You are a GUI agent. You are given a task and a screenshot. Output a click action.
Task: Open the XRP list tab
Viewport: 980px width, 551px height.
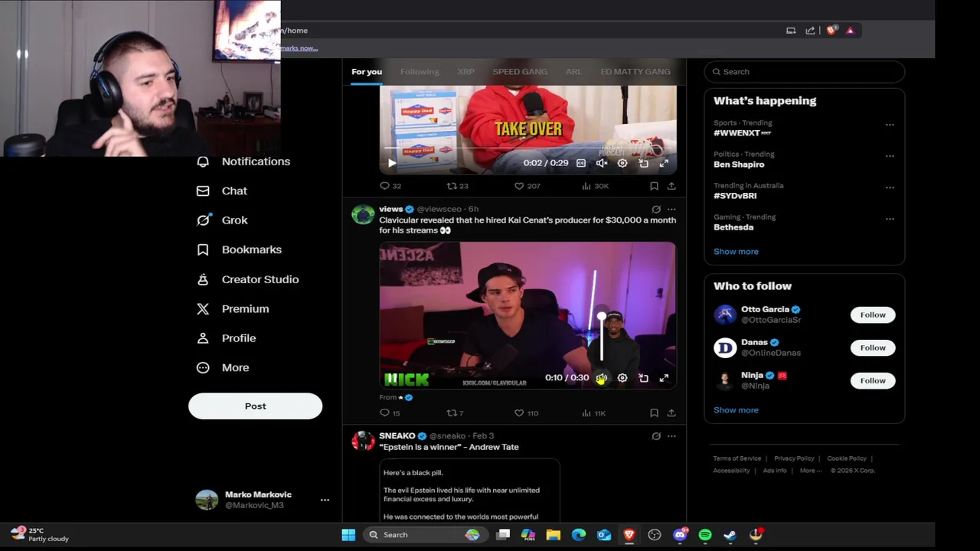[465, 71]
